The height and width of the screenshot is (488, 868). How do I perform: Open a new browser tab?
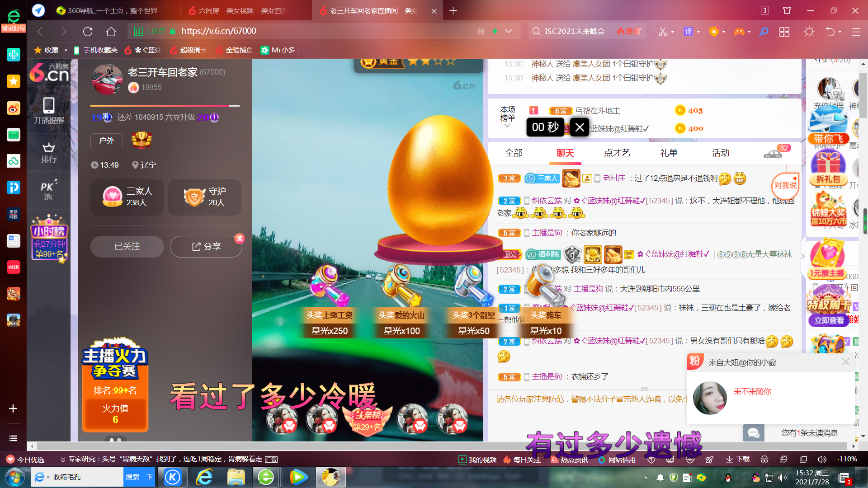(x=453, y=10)
